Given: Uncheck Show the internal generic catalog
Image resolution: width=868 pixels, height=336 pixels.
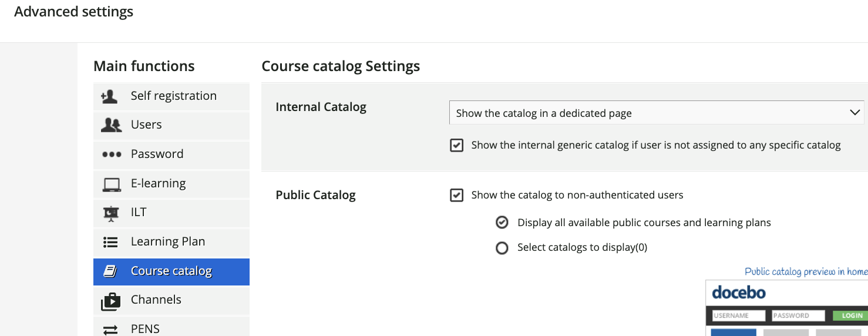Looking at the screenshot, I should coord(456,145).
